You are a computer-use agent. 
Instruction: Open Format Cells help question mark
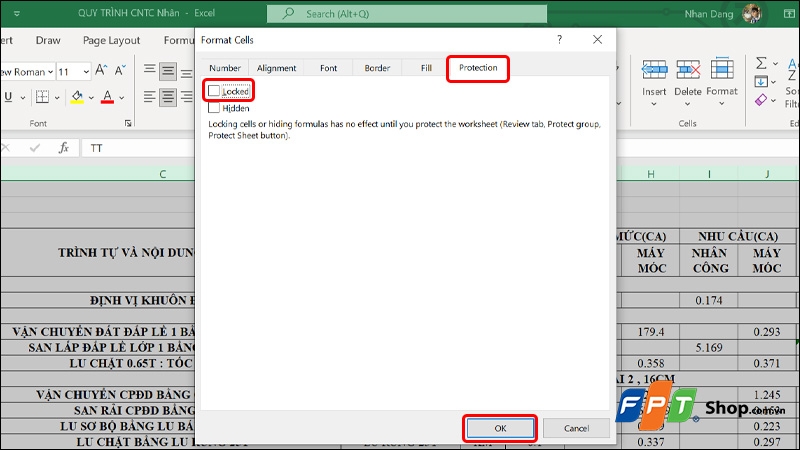coord(560,39)
